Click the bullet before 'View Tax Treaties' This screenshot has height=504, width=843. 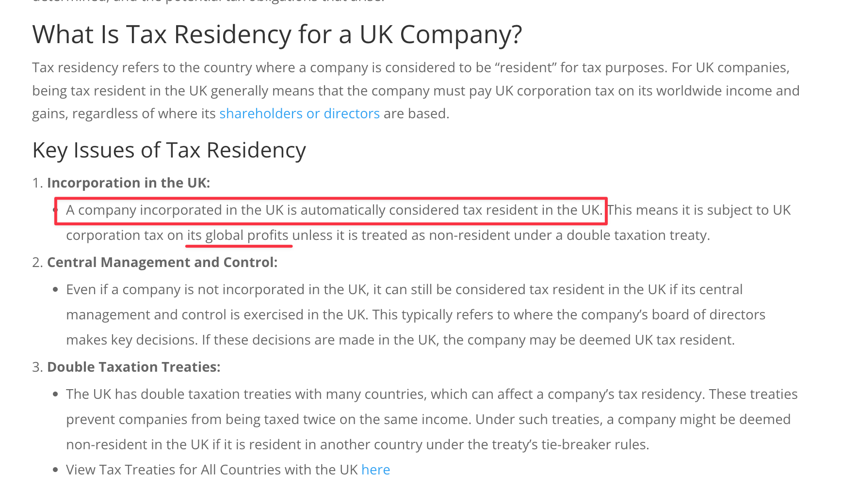pyautogui.click(x=55, y=470)
